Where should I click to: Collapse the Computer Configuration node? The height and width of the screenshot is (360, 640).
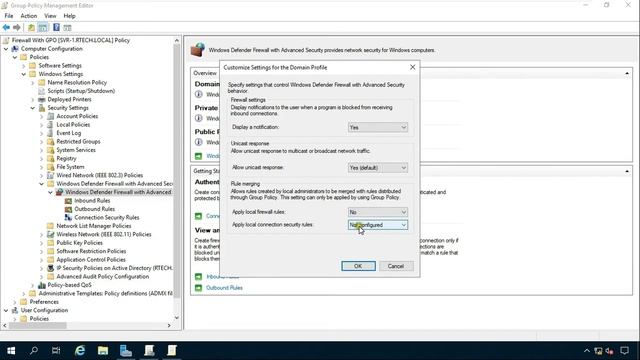pos(6,49)
